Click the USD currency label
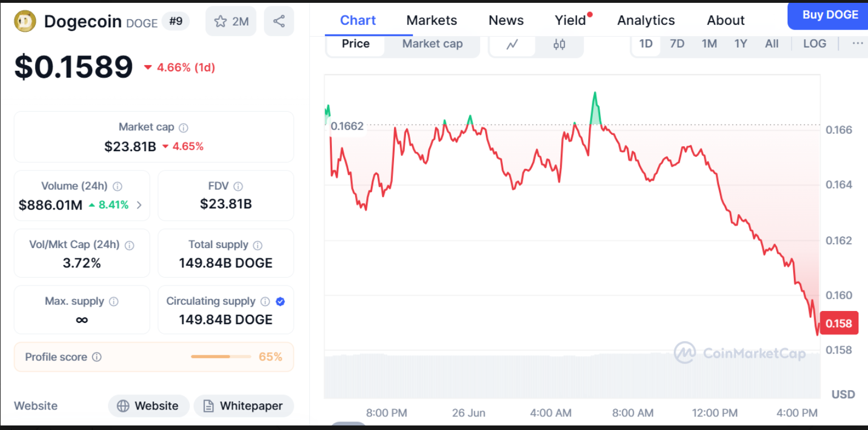The image size is (868, 430). click(x=843, y=394)
